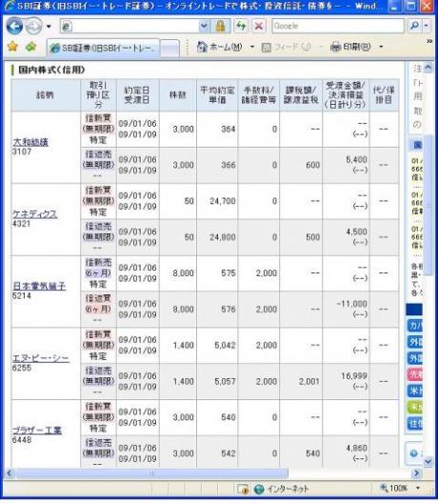Open the ケネディクス 4321 stock link
The width and height of the screenshot is (438, 504).
(x=34, y=213)
